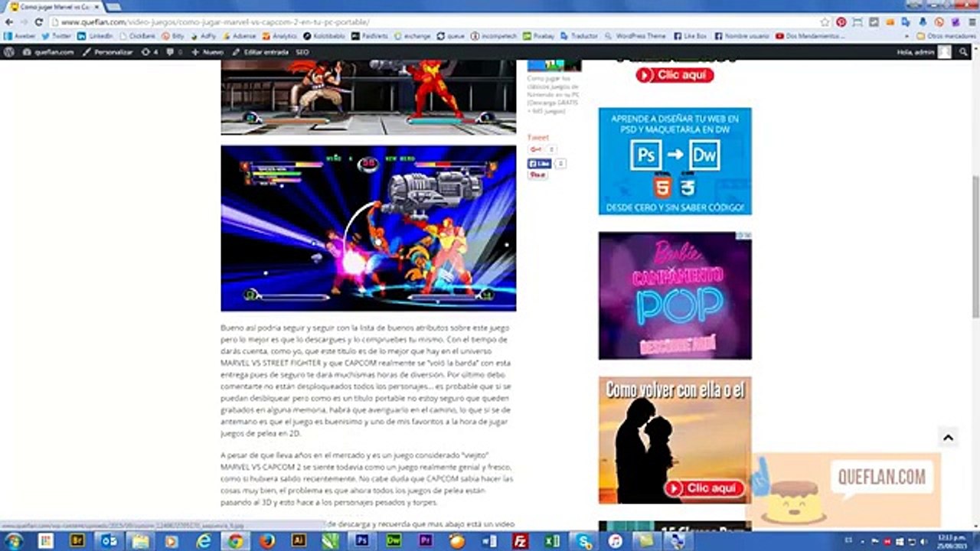Image resolution: width=980 pixels, height=551 pixels.
Task: Open the updates counter showing 4
Action: 150,52
